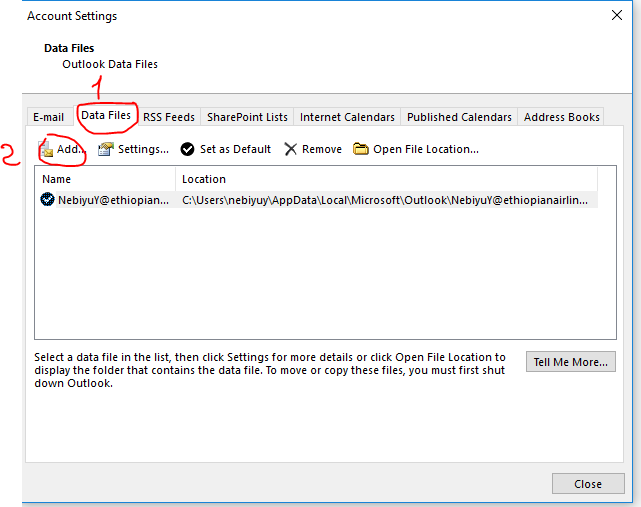Screen dimensions: 641x507
Task: Open the Internet Calendars tab
Action: pos(347,117)
